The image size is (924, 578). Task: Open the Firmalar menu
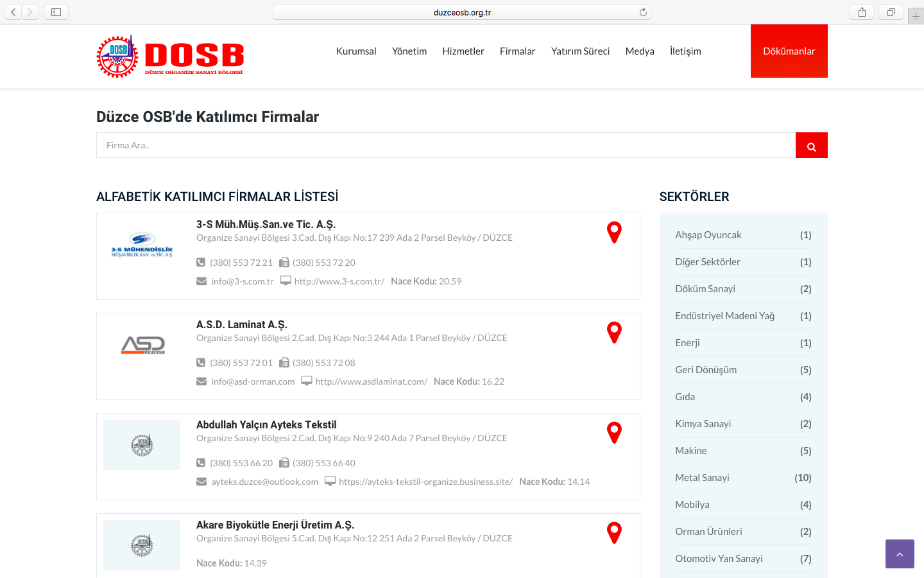(x=518, y=51)
